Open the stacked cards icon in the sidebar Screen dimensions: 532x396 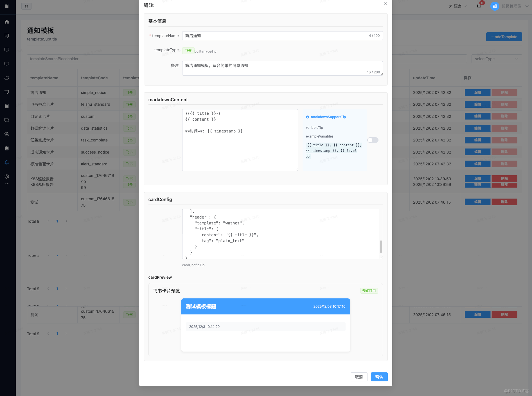7,120
